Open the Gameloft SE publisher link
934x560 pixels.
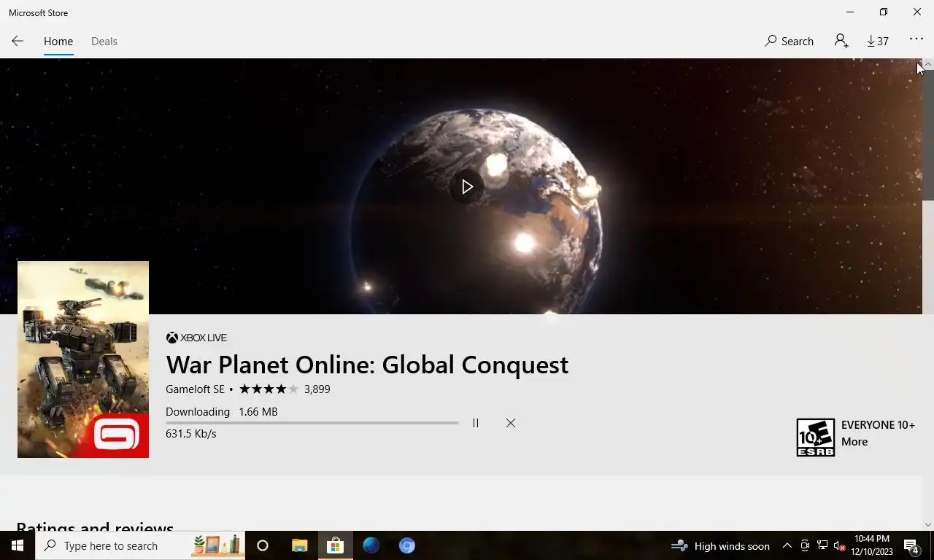[x=195, y=389]
